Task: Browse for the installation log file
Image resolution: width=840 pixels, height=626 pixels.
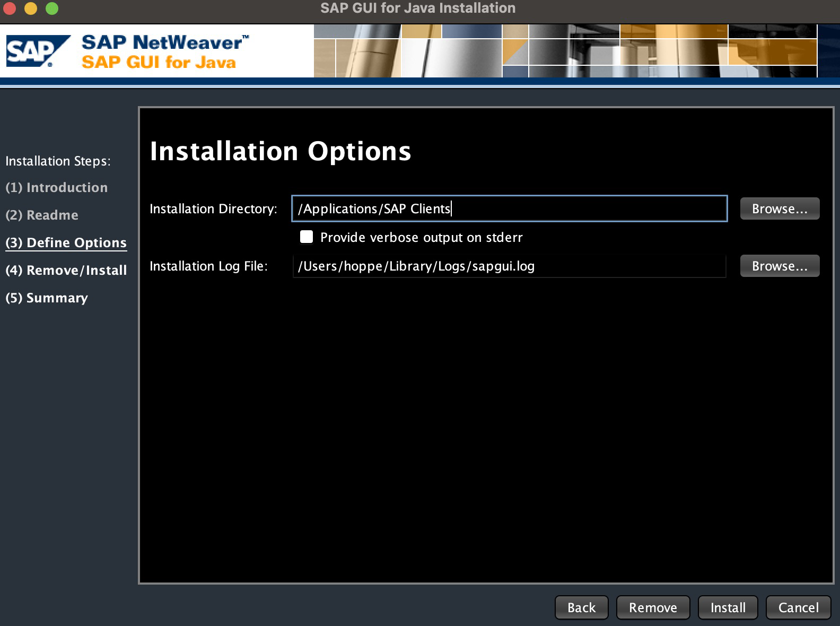Action: (x=780, y=266)
